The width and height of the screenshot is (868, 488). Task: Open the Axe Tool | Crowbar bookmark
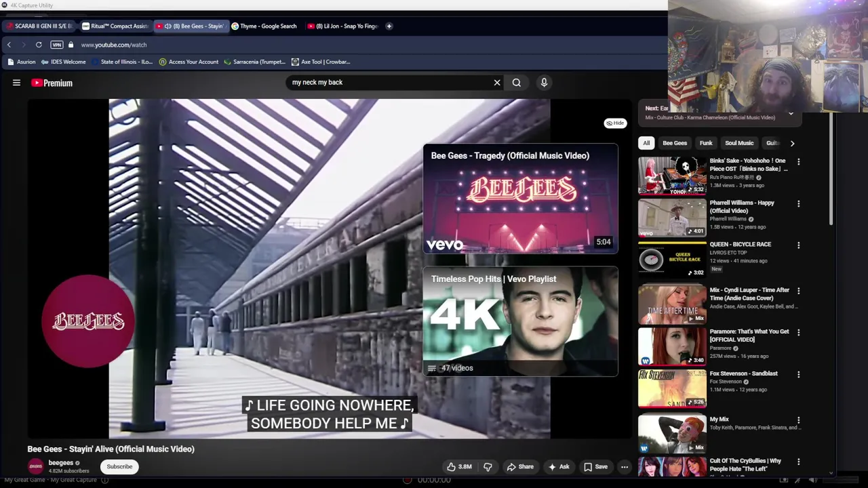[321, 62]
